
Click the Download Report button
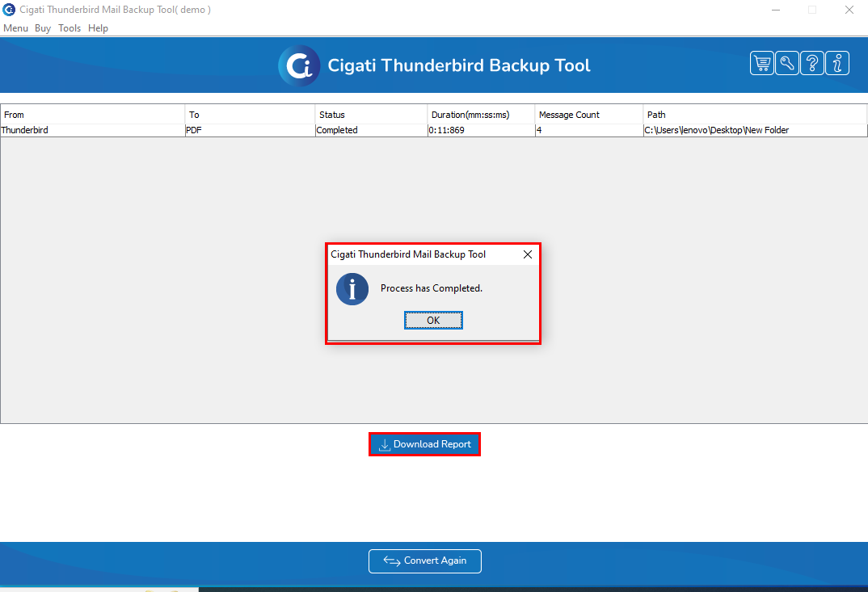[x=424, y=444]
